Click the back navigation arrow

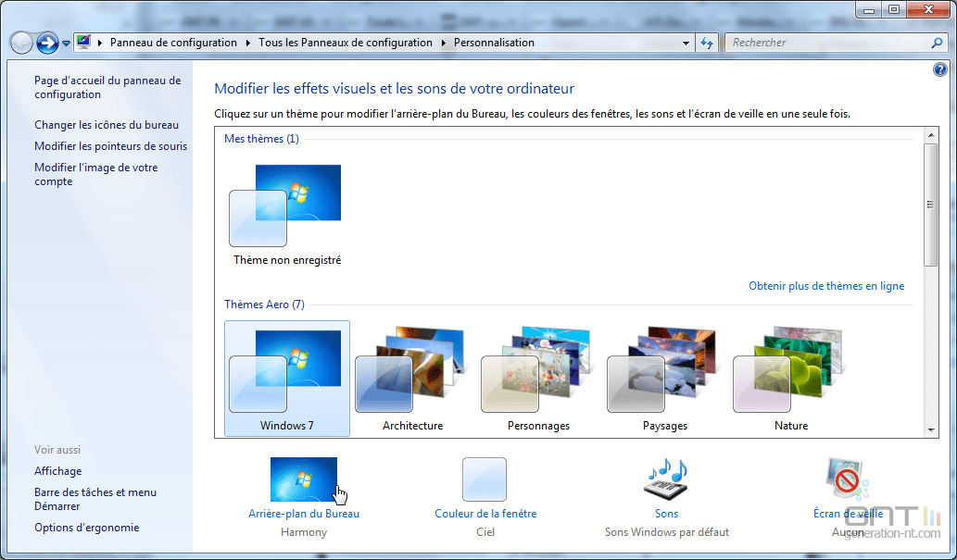(19, 43)
